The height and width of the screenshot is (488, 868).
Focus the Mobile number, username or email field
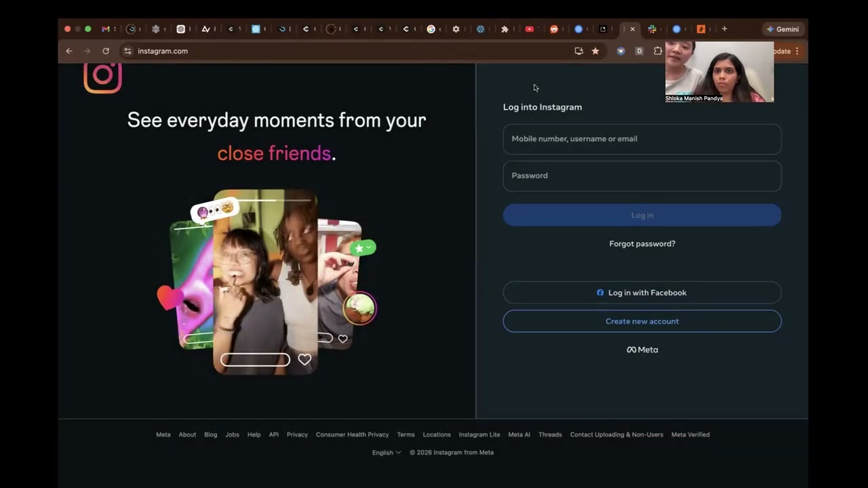point(642,139)
